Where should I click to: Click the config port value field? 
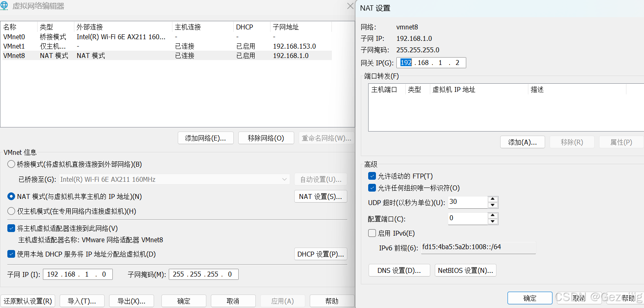point(468,219)
